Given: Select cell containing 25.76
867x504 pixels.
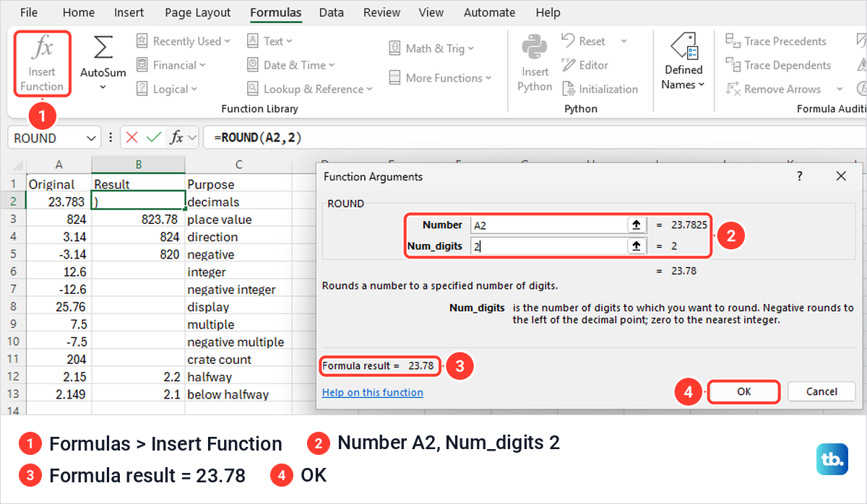Looking at the screenshot, I should [x=59, y=307].
